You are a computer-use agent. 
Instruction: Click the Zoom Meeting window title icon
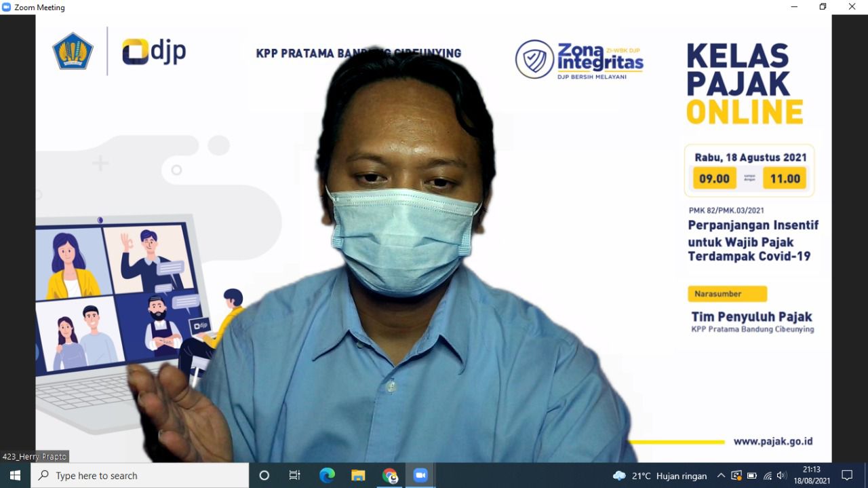[7, 7]
